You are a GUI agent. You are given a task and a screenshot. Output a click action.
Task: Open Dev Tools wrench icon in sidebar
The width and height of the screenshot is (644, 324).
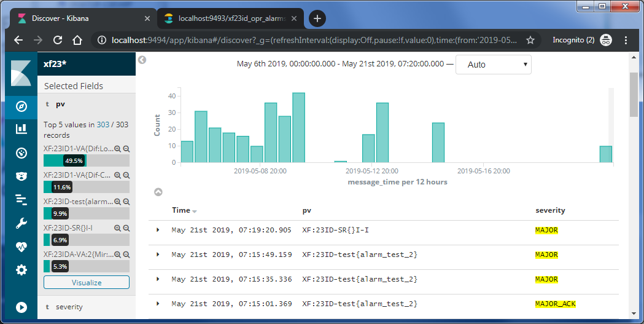click(21, 223)
